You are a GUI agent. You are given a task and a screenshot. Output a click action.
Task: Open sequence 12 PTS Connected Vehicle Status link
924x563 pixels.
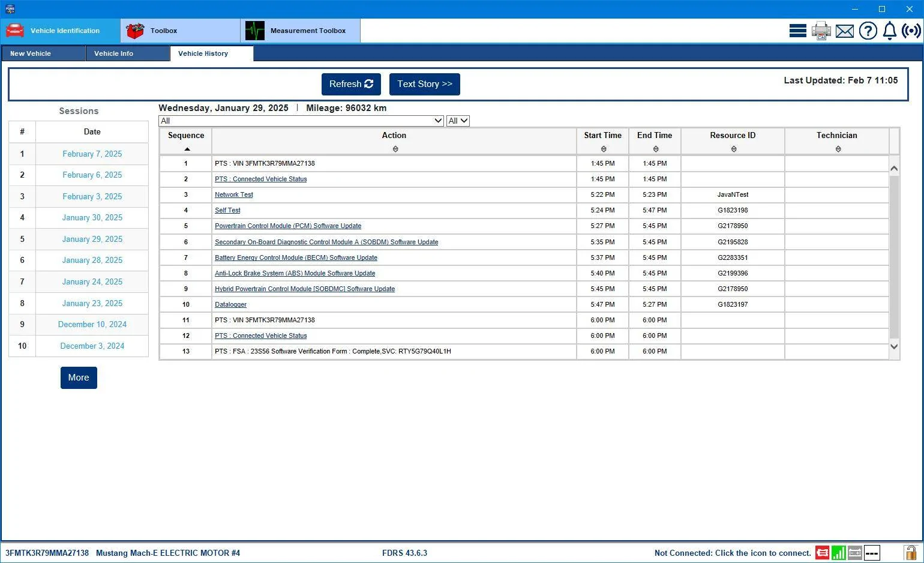(260, 336)
